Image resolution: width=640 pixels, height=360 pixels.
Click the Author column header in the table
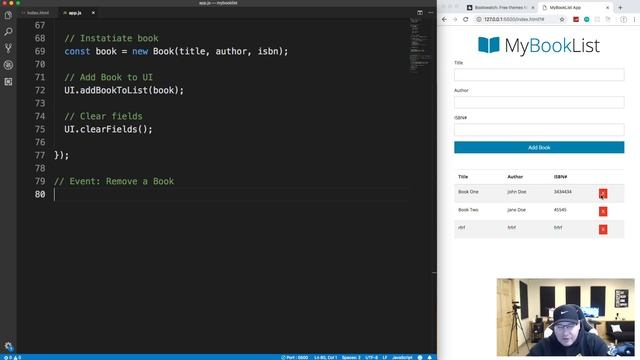[515, 177]
